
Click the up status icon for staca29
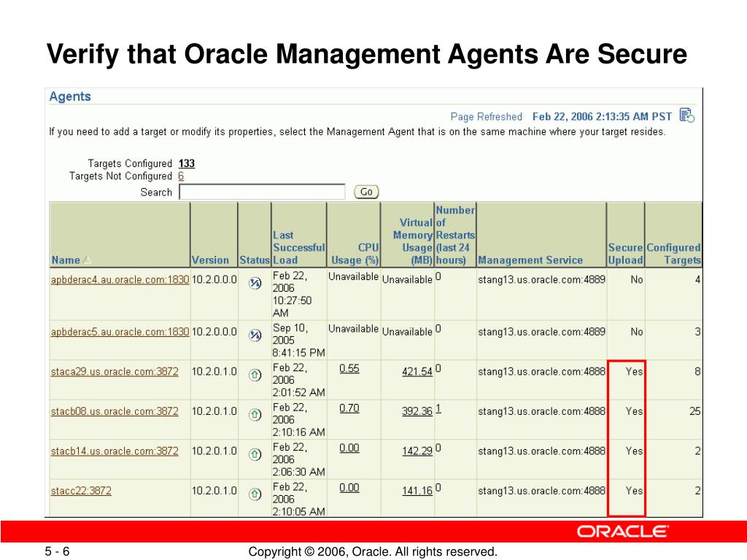click(x=255, y=376)
